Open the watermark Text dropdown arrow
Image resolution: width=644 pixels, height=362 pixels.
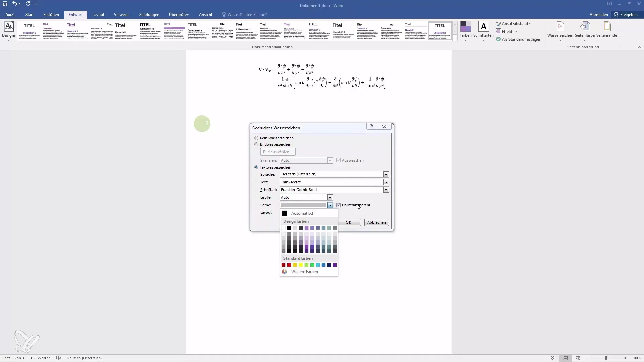point(386,182)
